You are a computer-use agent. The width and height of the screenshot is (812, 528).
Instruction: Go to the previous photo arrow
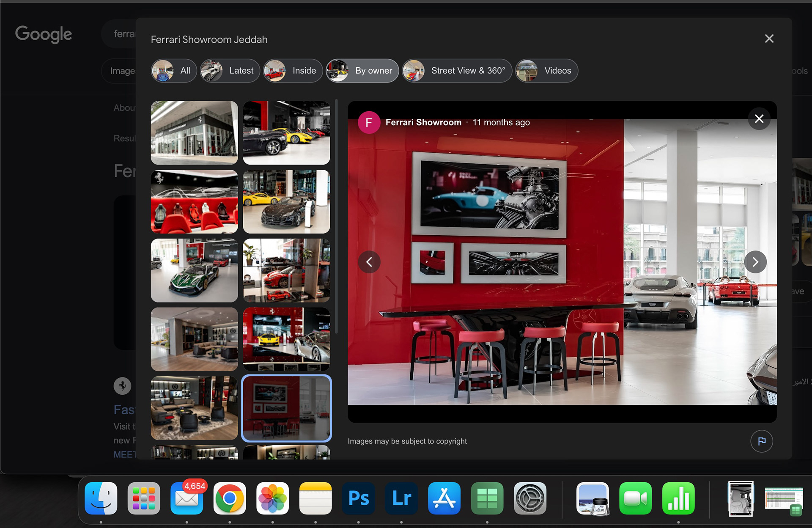369,262
